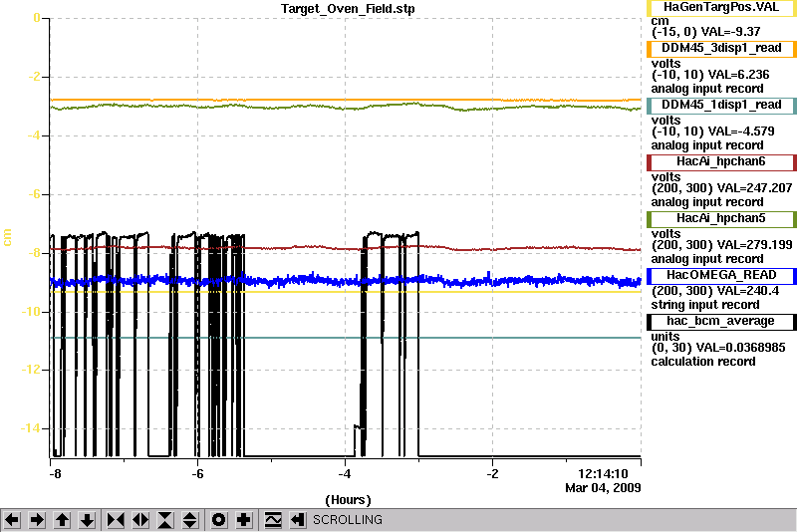Pan the plot right with the right arrow
The height and width of the screenshot is (532, 797).
click(37, 520)
